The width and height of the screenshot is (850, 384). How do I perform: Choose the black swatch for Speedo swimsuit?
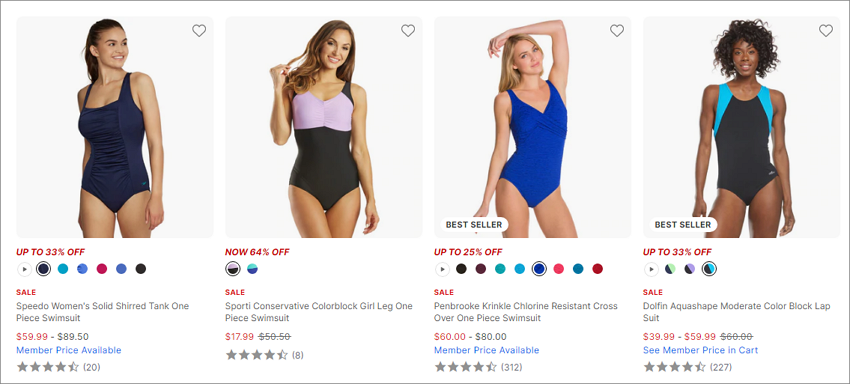pos(141,268)
